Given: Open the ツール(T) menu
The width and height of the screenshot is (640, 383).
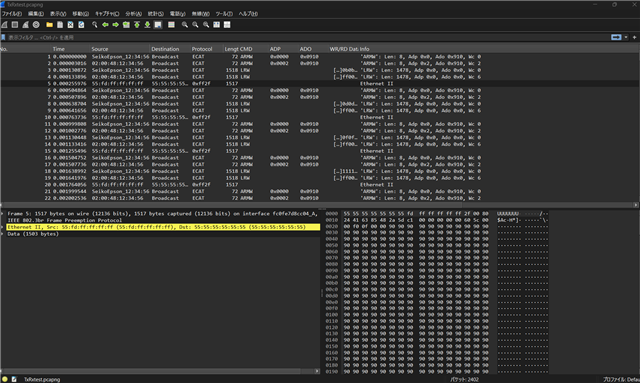Looking at the screenshot, I should pos(224,14).
